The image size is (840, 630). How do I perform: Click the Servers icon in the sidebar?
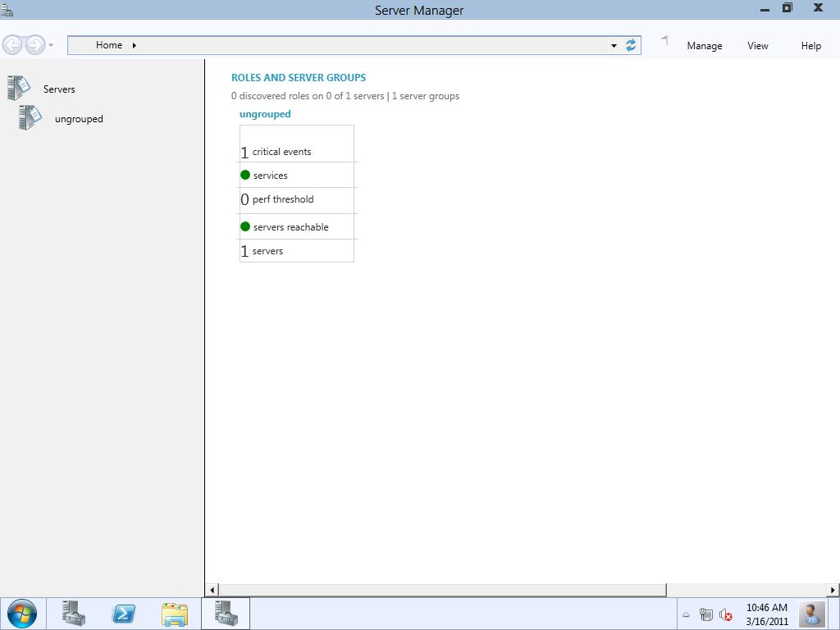pyautogui.click(x=19, y=88)
